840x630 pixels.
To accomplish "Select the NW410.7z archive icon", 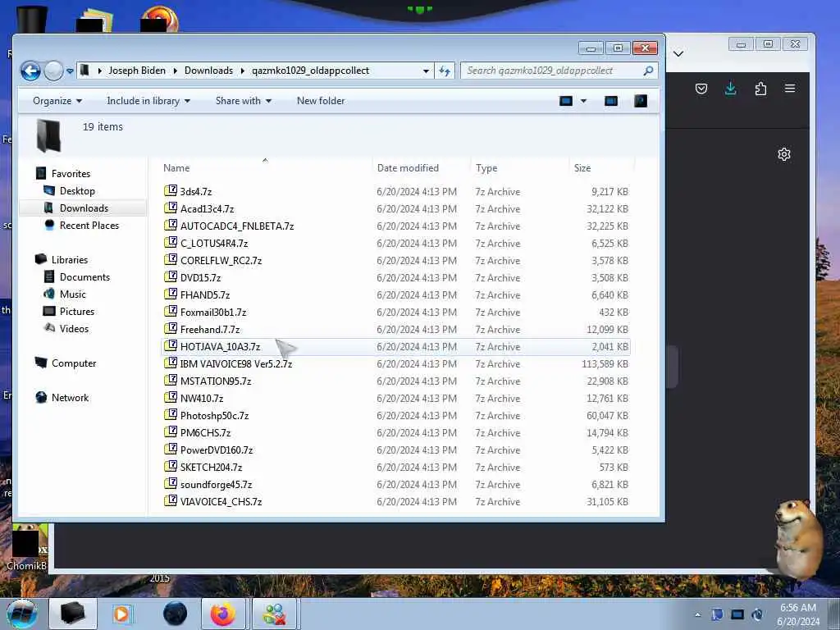I will (x=171, y=398).
